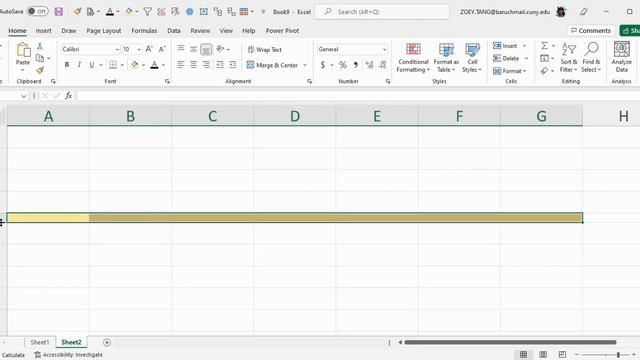Click the Insert Function fx icon
The height and width of the screenshot is (360, 640).
pyautogui.click(x=69, y=96)
